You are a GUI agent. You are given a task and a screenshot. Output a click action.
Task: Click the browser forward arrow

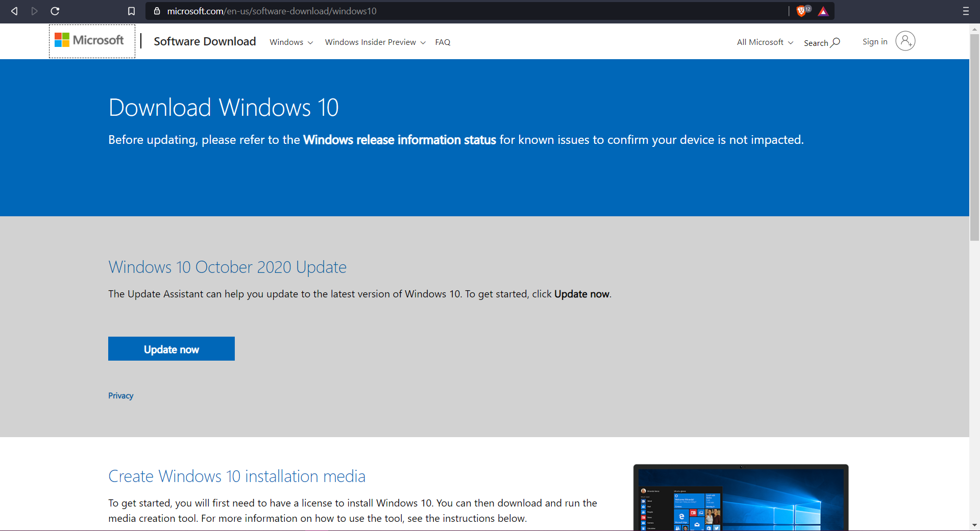tap(34, 11)
